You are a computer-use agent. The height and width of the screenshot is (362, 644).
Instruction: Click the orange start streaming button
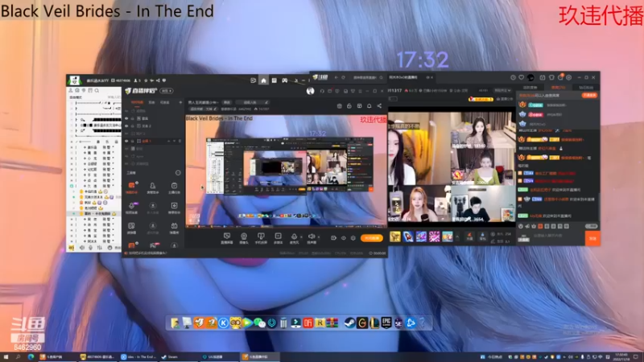tap(372, 238)
